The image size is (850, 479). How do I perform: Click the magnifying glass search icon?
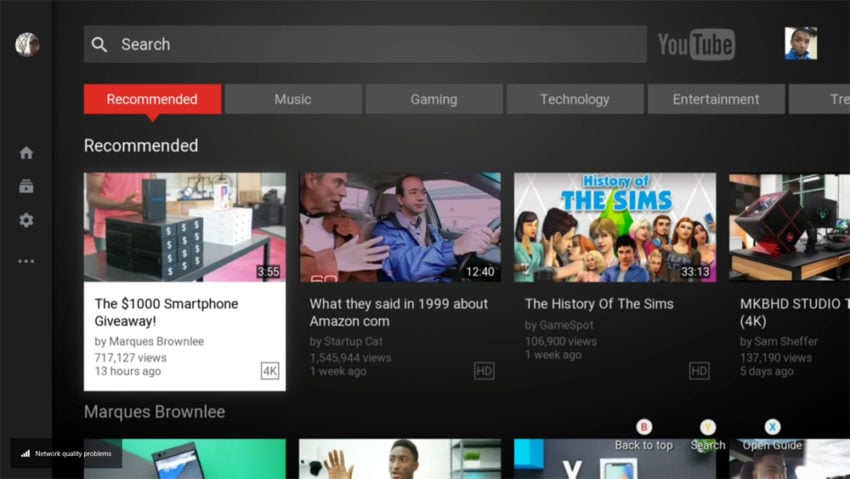pyautogui.click(x=99, y=44)
